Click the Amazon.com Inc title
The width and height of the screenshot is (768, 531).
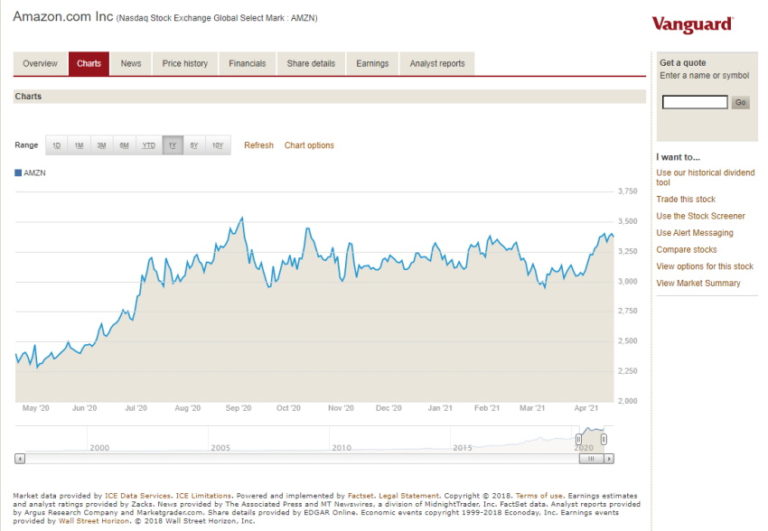pyautogui.click(x=63, y=17)
